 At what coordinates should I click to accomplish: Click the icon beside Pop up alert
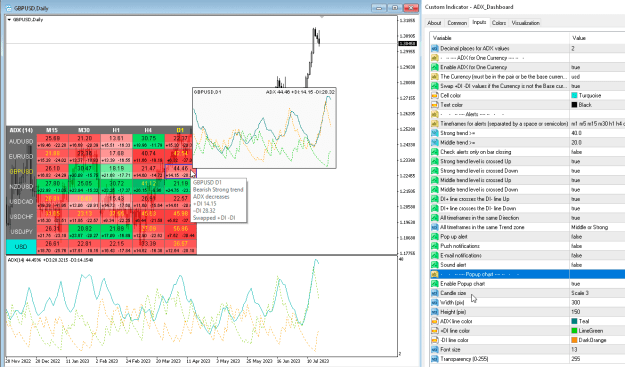click(435, 237)
